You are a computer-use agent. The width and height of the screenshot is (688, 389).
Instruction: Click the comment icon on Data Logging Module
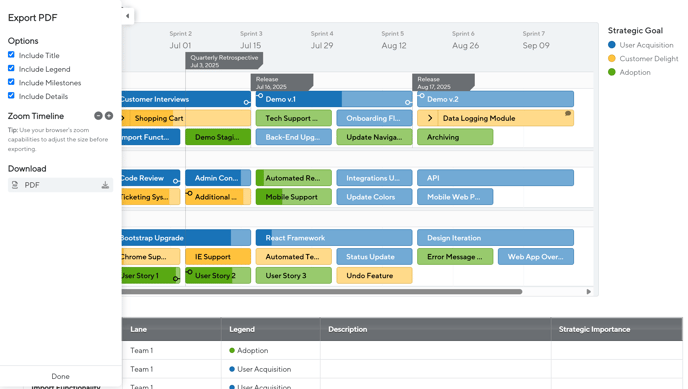pos(568,114)
